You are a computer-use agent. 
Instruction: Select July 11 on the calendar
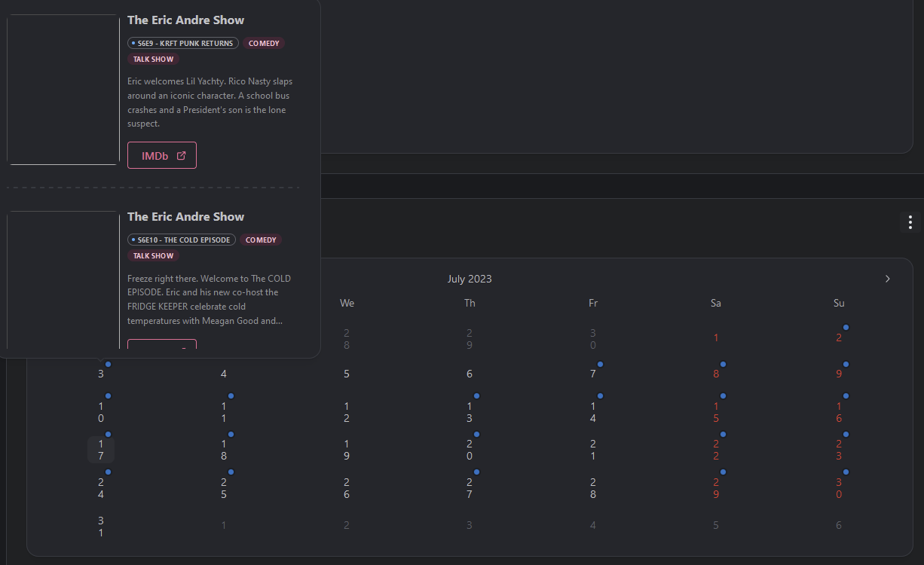point(224,412)
